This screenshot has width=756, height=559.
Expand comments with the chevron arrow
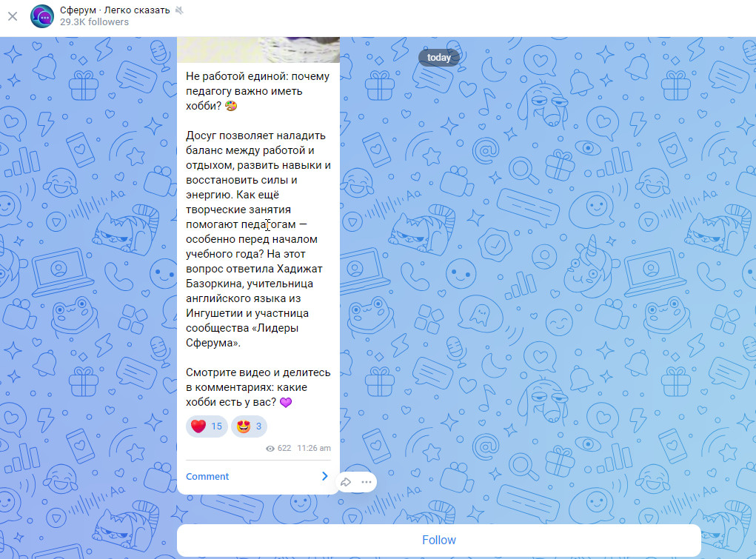(x=324, y=476)
